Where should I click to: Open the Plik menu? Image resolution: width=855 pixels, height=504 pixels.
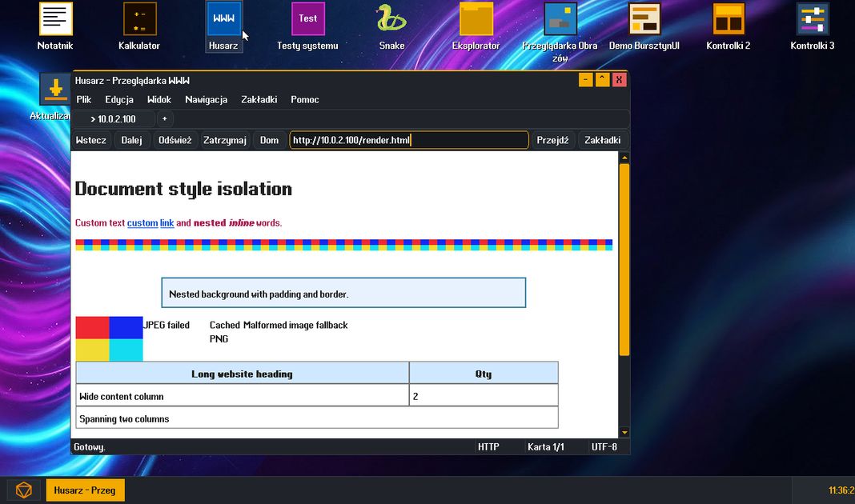84,100
